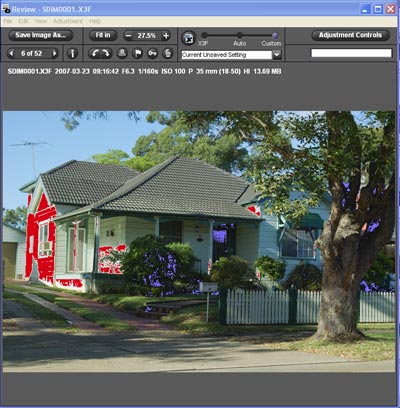
Task: Click Save Image As button
Action: point(41,35)
